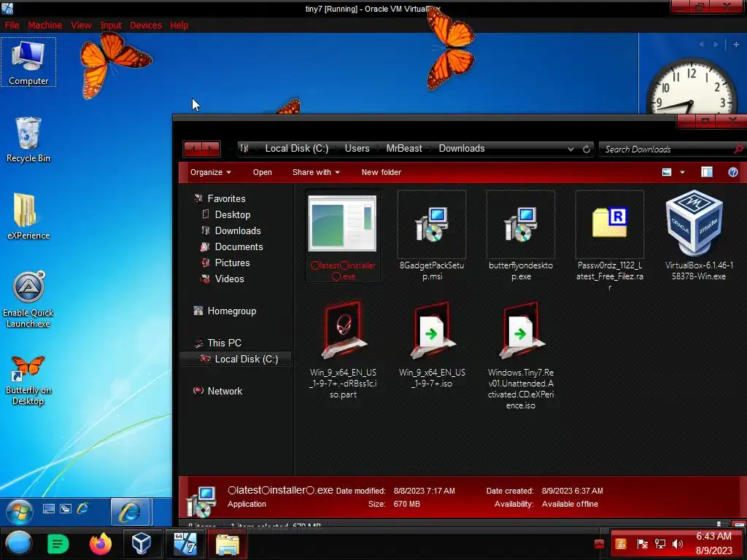Screen dimensions: 747x560
Task: Open the VirtualBox Devices menu
Action: (x=146, y=26)
